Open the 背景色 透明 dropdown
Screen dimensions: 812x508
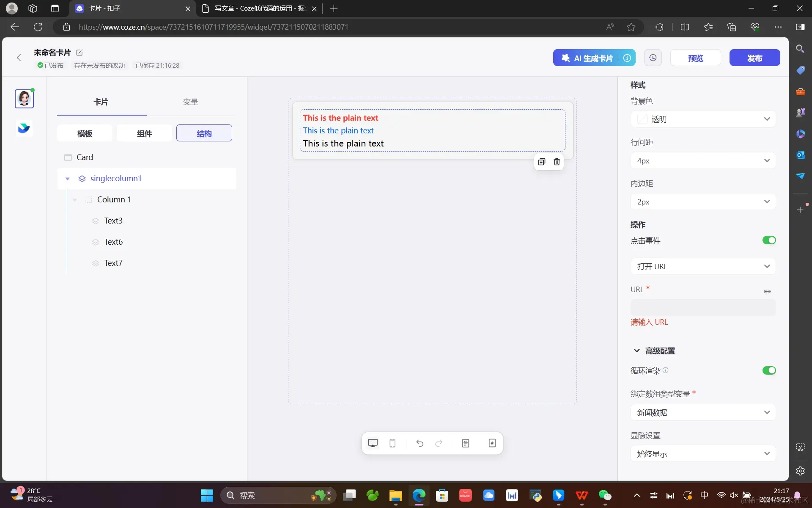[x=703, y=119]
